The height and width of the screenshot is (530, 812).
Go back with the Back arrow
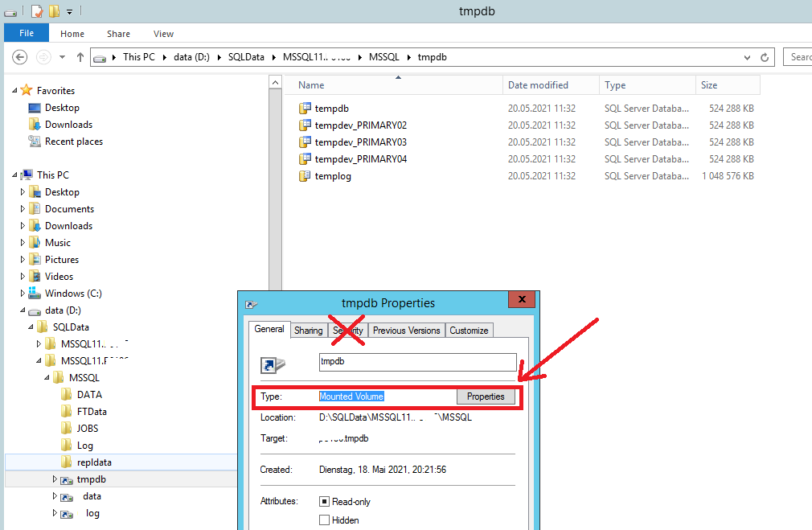[19, 57]
